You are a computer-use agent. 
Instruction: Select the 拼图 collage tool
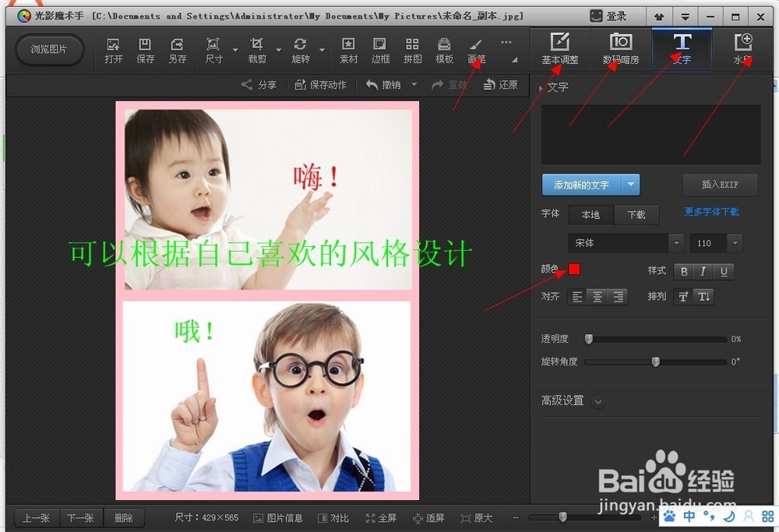[412, 51]
